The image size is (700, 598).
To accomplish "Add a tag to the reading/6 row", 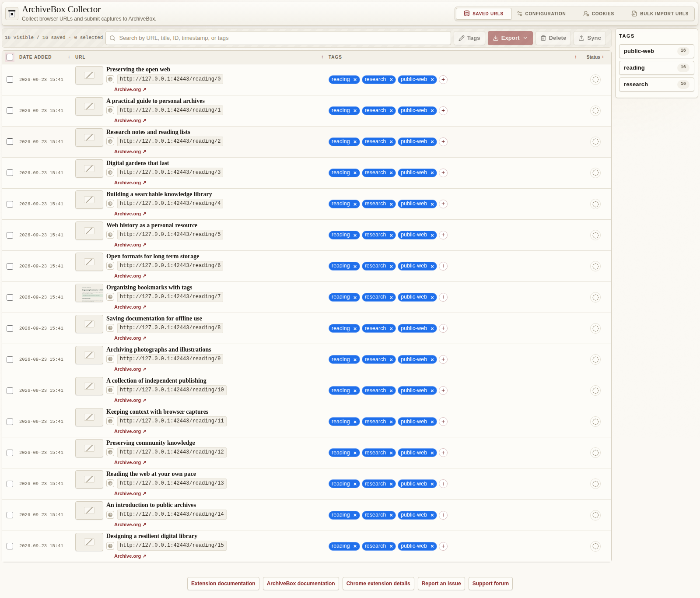I will pyautogui.click(x=443, y=266).
